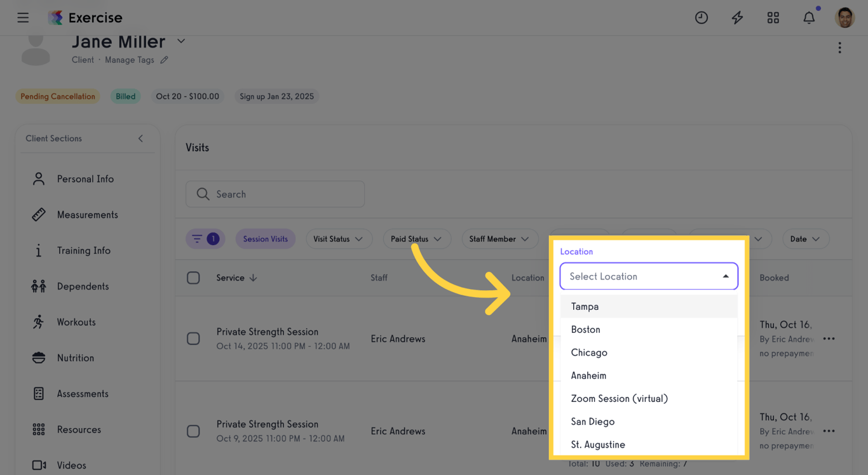Click the Service column header
868x475 pixels.
pos(231,278)
